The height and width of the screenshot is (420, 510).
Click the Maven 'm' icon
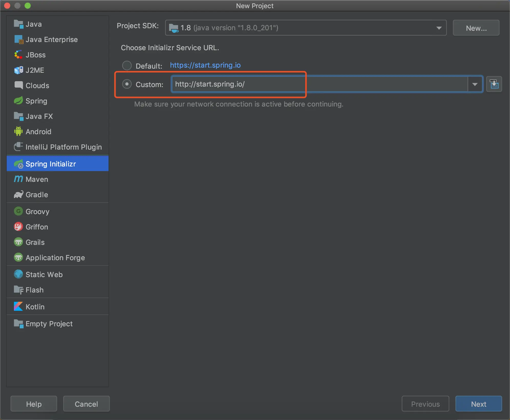[18, 179]
